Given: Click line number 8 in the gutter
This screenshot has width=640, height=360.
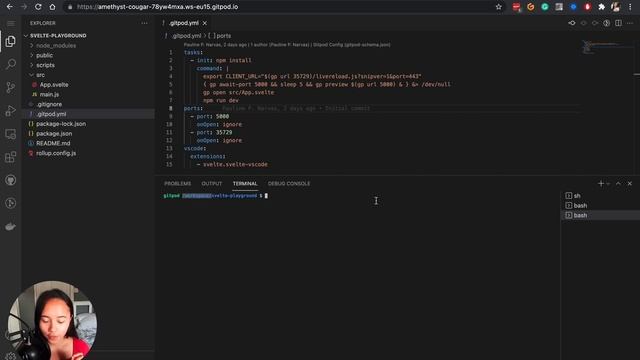Looking at the screenshot, I should (171, 108).
